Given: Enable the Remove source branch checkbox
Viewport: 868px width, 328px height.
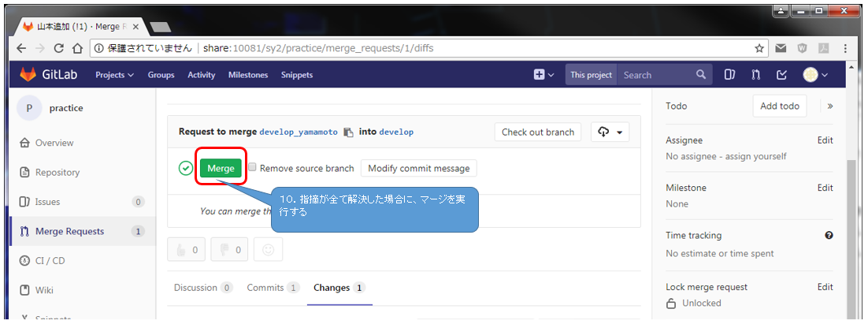Looking at the screenshot, I should [253, 168].
